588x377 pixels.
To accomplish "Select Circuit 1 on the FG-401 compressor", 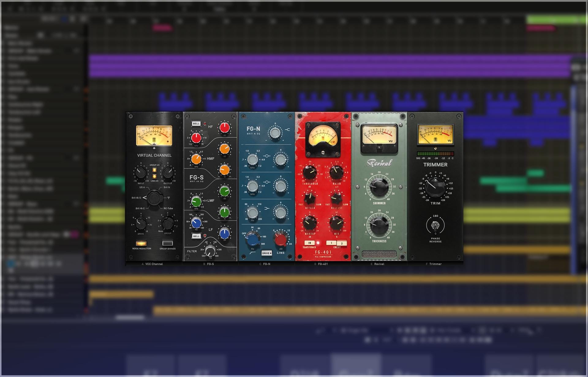I will click(331, 243).
